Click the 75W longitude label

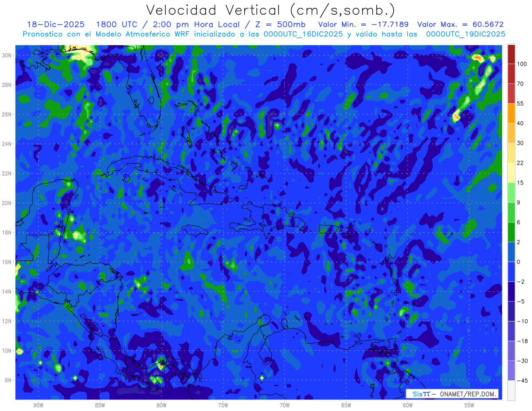223,405
